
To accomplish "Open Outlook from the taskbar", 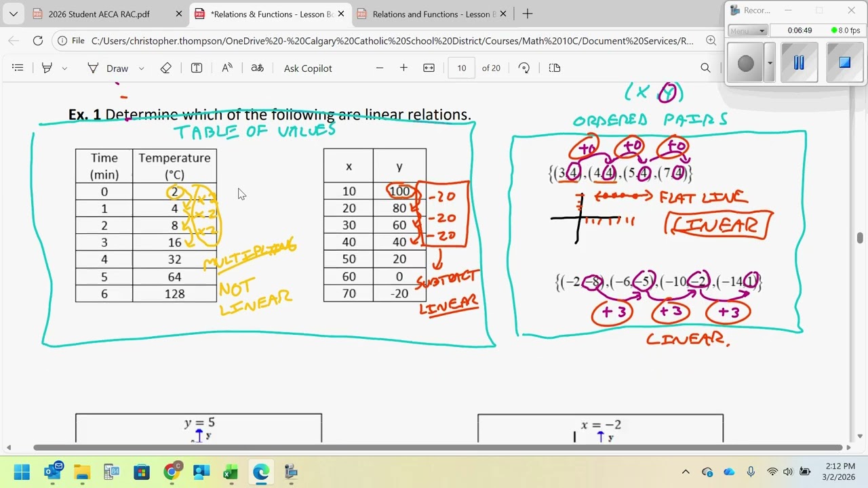I will (53, 472).
